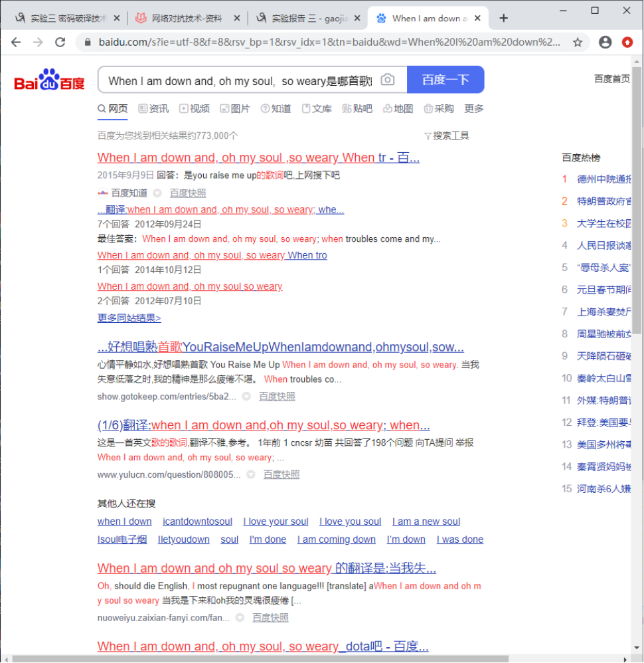Open the Baidu logo homepage link

(x=49, y=80)
